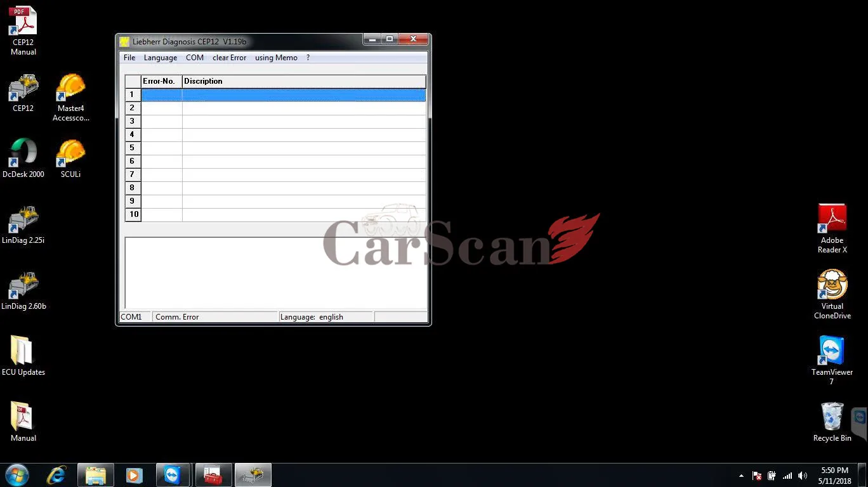This screenshot has height=487, width=868.
Task: Open the taskbar clock showing 5:50 PM
Action: coord(834,476)
